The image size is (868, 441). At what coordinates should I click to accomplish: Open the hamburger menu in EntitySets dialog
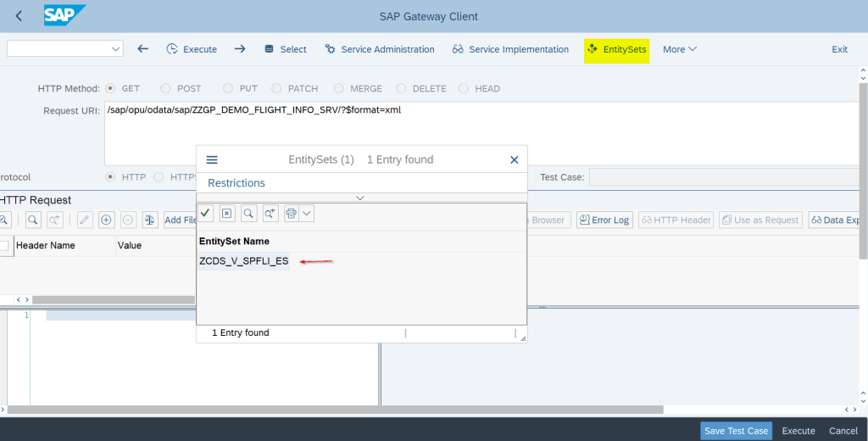tap(212, 159)
